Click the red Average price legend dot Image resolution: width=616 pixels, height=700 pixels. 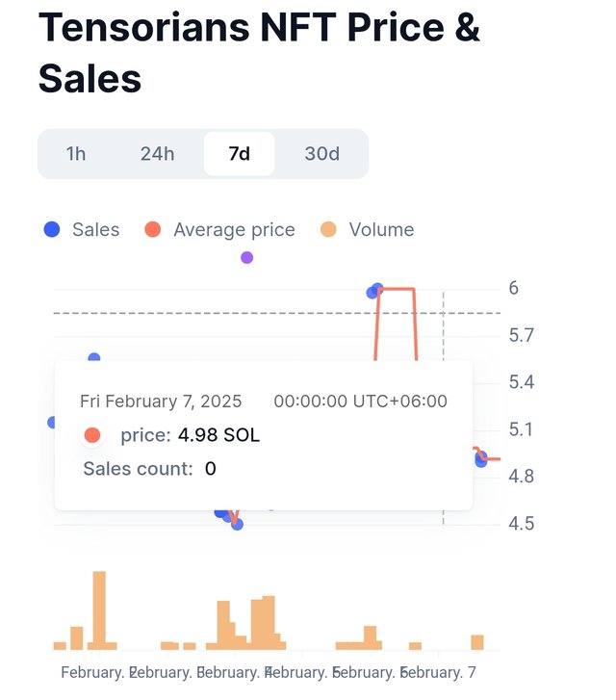coord(153,229)
